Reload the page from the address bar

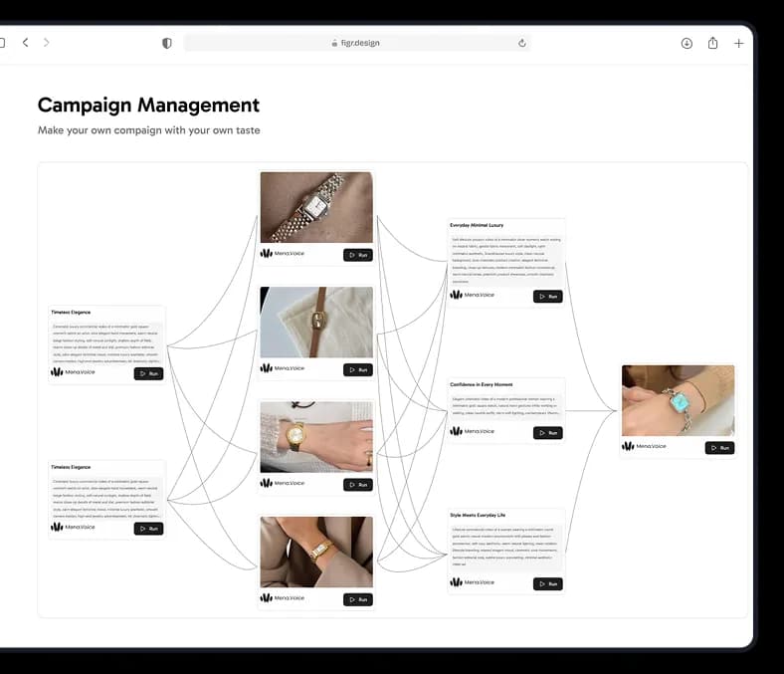(522, 43)
